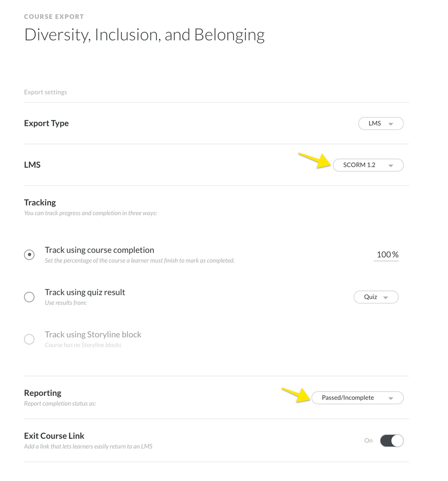Open the Passed/Incomplete reporting dropdown
The image size is (448, 481).
(357, 398)
